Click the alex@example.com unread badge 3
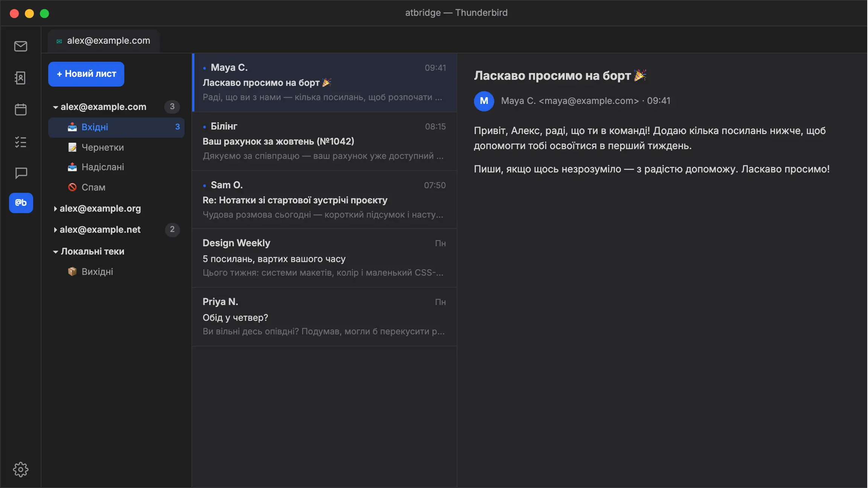The height and width of the screenshot is (488, 868). [172, 107]
